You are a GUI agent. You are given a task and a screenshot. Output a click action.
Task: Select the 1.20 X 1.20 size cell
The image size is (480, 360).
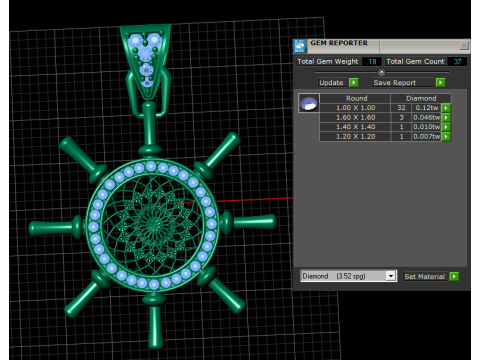click(355, 136)
